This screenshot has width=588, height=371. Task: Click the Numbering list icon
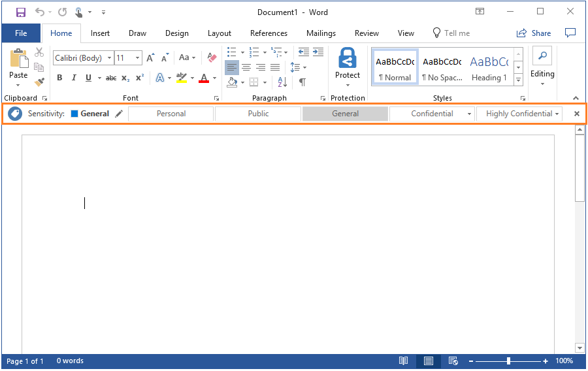point(254,52)
